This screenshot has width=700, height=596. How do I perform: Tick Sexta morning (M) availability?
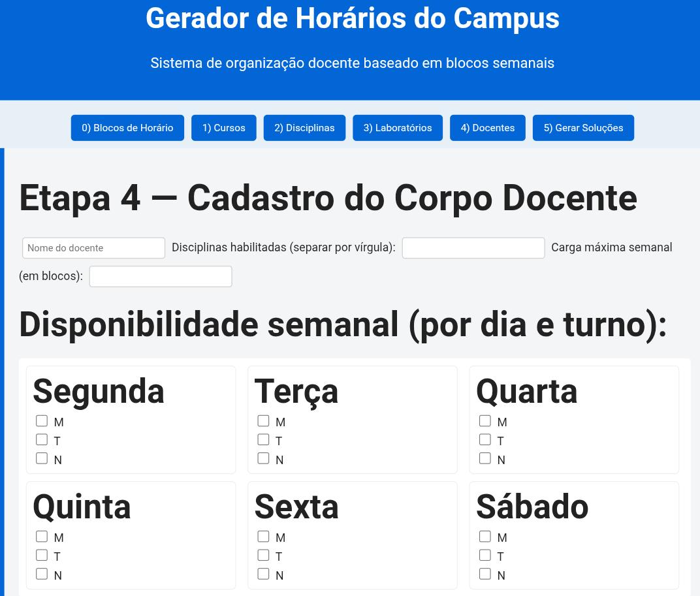(263, 537)
